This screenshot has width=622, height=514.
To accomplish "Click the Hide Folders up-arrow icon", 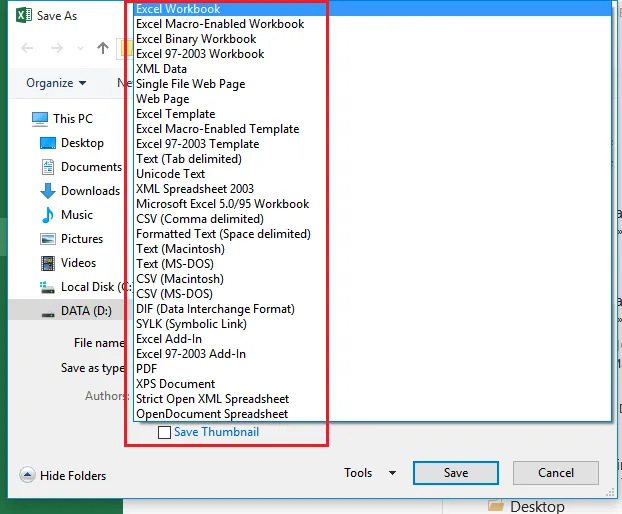I will tap(27, 475).
